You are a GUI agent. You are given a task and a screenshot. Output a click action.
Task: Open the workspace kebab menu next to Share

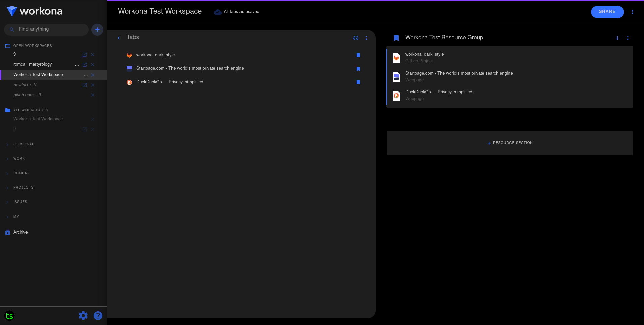(633, 12)
